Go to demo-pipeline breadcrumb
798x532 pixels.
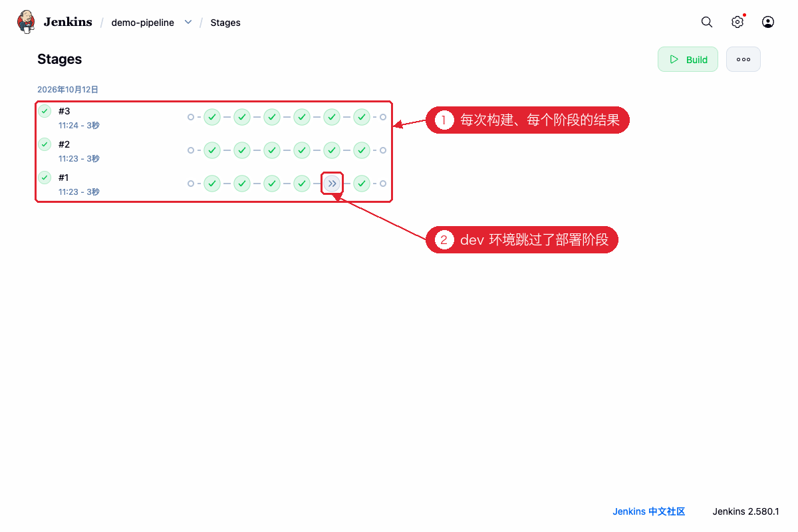click(143, 23)
